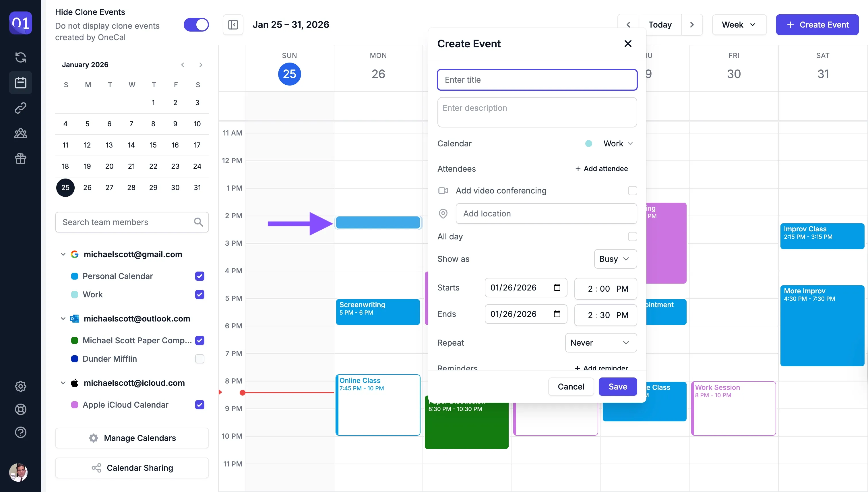Open the referral gift icon
Screen dimensions: 868x492
pyautogui.click(x=21, y=158)
